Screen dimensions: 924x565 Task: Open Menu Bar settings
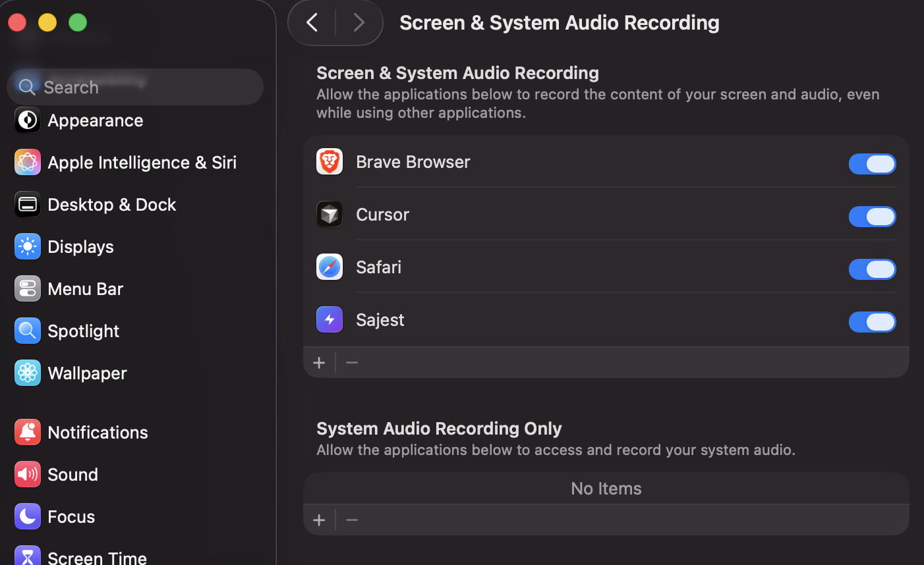pos(86,289)
